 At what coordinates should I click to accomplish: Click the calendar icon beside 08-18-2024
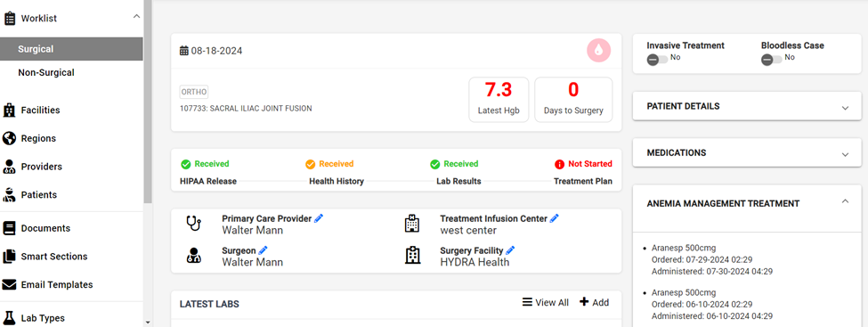184,51
